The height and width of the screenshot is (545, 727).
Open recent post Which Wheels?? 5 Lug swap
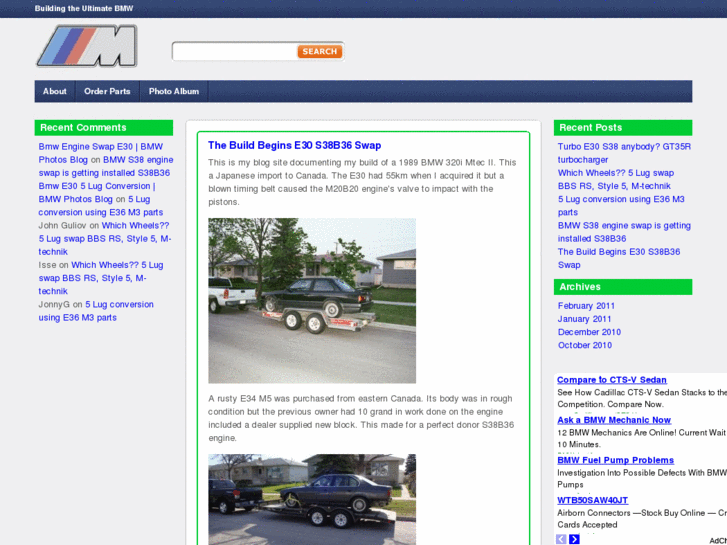click(x=616, y=180)
